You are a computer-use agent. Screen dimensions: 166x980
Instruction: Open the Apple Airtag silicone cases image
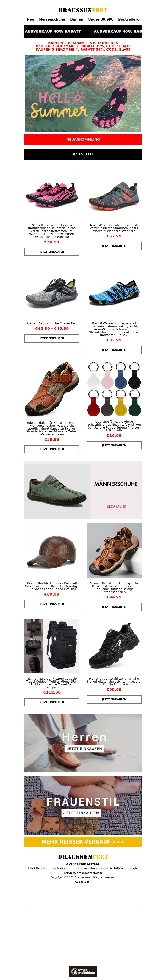click(x=114, y=389)
